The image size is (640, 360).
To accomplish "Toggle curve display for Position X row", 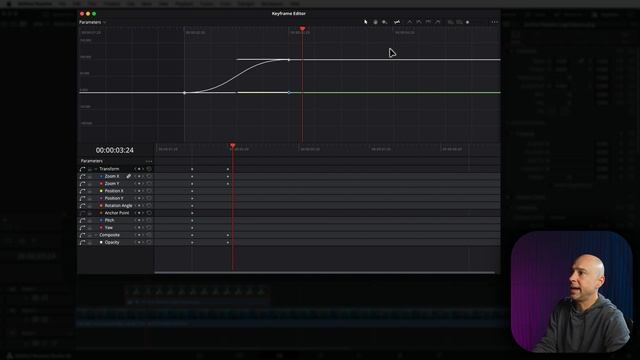I will (82, 191).
